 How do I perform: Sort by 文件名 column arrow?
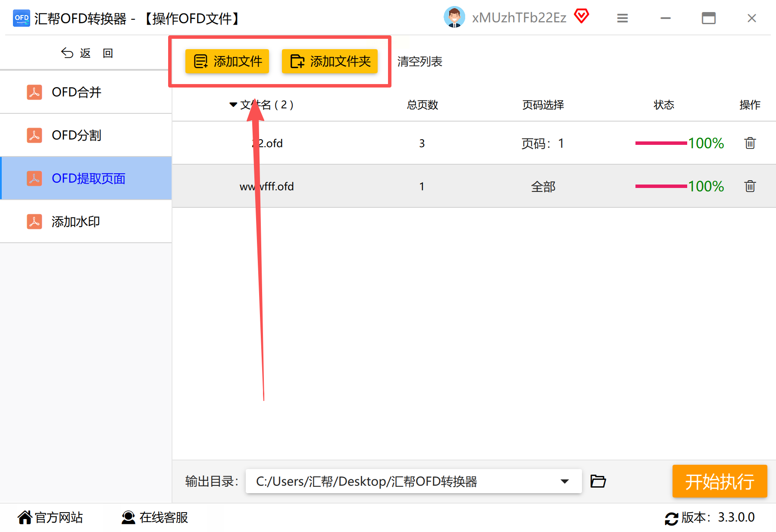click(x=233, y=105)
